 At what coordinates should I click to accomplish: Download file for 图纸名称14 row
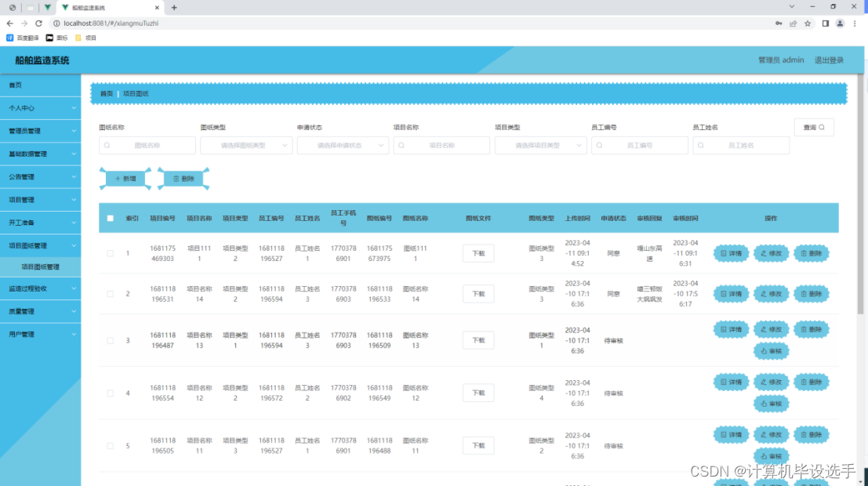click(x=478, y=294)
